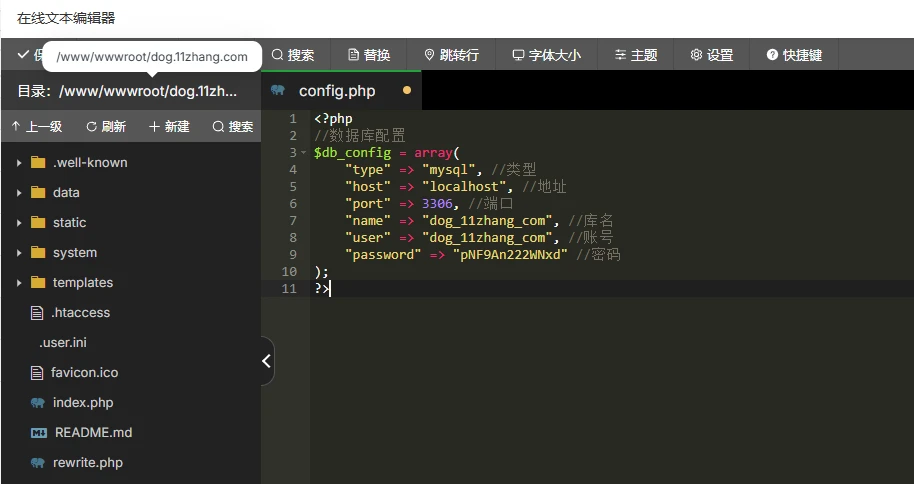Viewport: 914px width, 484px height.
Task: Click the refresh circular arrow icon
Action: point(92,126)
